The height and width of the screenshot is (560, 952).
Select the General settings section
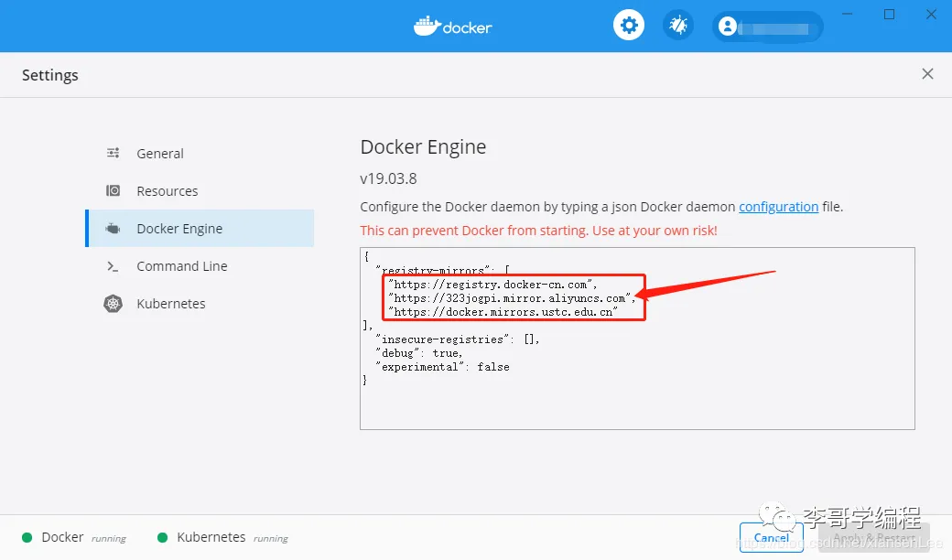click(x=200, y=154)
